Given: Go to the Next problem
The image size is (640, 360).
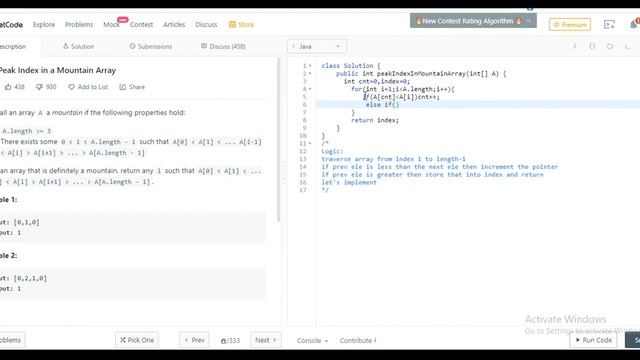Looking at the screenshot, I should tap(266, 340).
